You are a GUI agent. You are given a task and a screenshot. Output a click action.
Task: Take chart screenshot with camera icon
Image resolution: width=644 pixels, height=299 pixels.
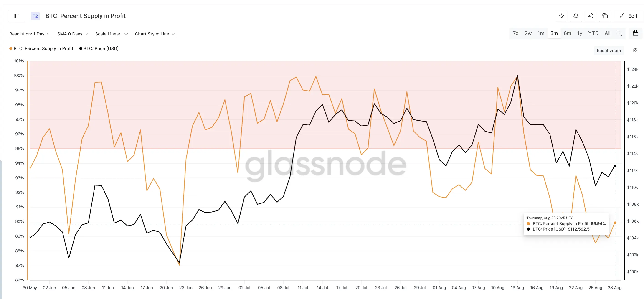(636, 51)
